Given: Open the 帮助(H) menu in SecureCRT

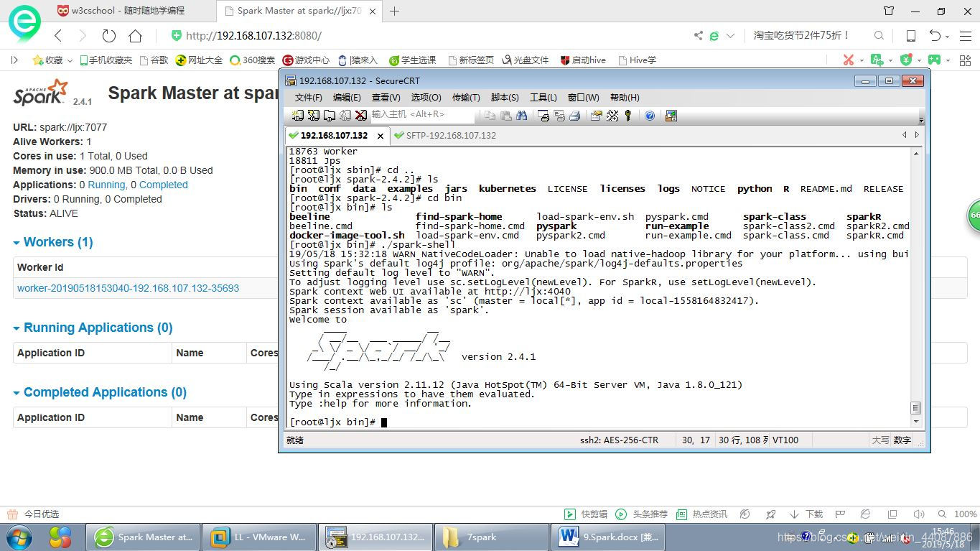Looking at the screenshot, I should [625, 98].
